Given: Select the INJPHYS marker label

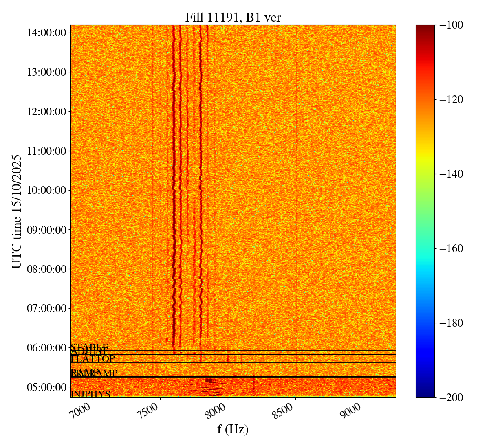Looking at the screenshot, I should [90, 394].
